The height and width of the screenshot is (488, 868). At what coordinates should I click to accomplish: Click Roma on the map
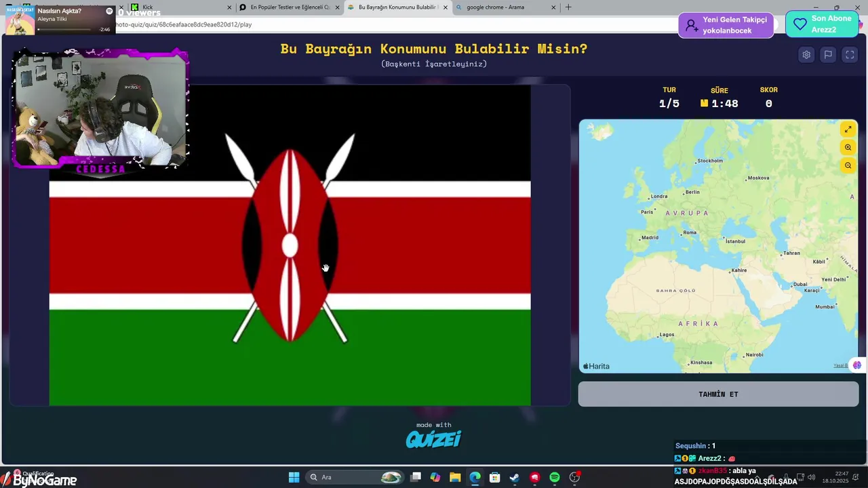pos(688,232)
